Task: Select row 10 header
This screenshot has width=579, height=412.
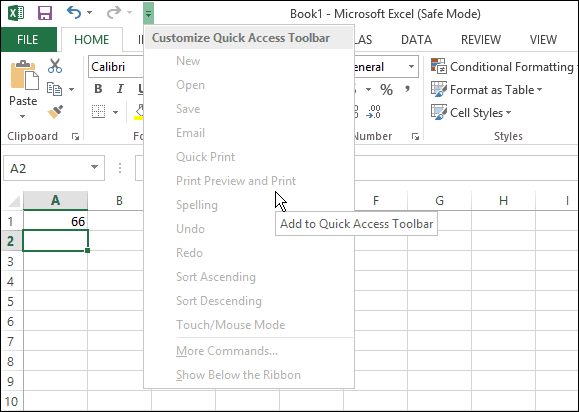Action: [x=11, y=401]
